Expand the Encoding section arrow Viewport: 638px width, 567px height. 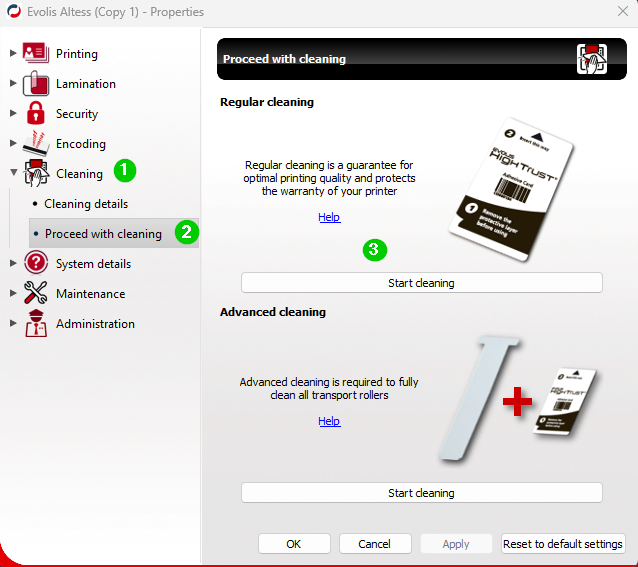[x=13, y=143]
